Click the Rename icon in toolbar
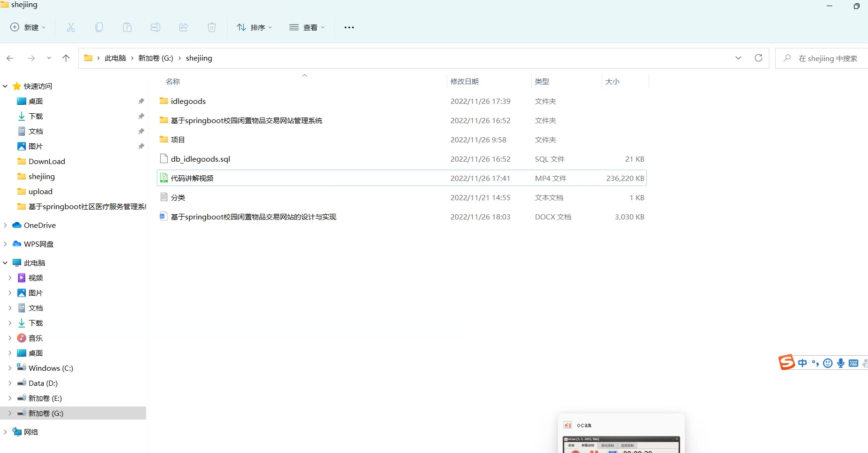The height and width of the screenshot is (453, 868). [x=155, y=28]
